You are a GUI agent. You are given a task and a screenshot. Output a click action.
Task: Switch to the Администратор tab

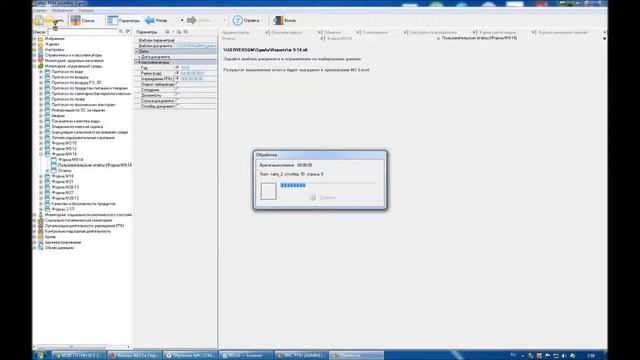click(x=235, y=32)
